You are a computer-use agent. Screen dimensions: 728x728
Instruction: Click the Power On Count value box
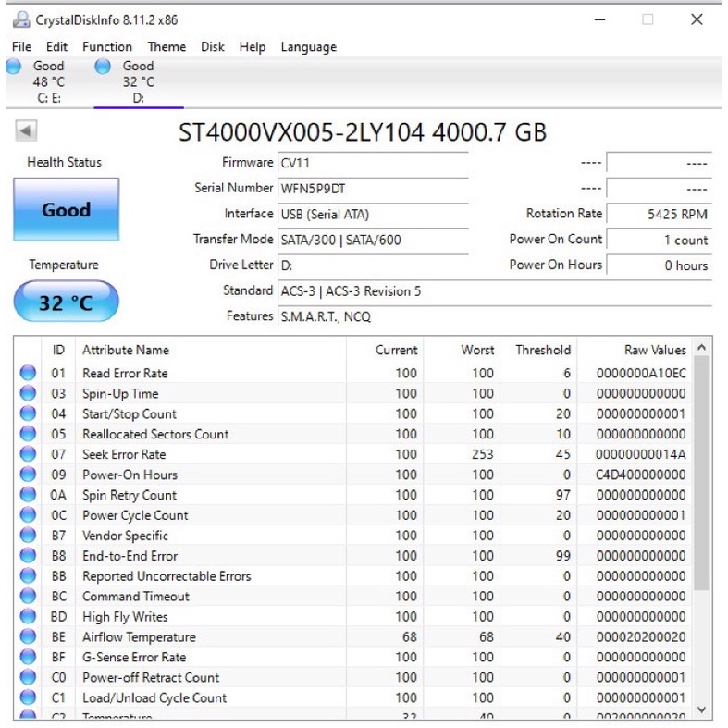(659, 240)
